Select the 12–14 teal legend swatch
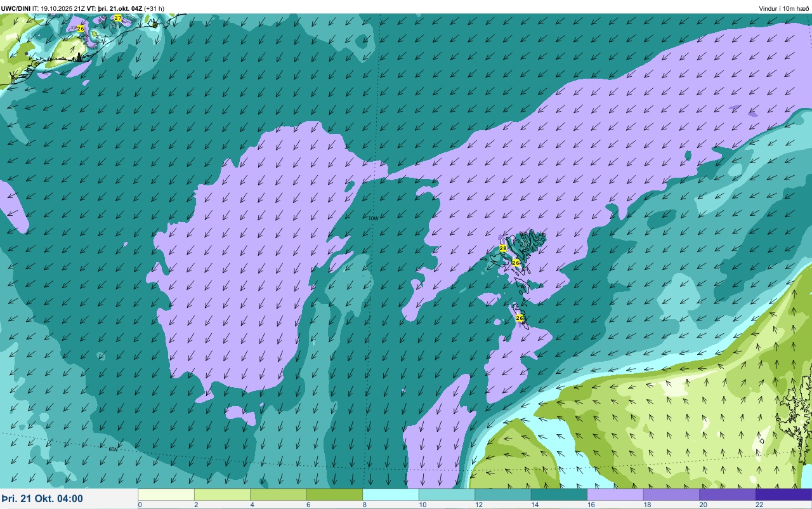812x509 pixels. (503, 494)
